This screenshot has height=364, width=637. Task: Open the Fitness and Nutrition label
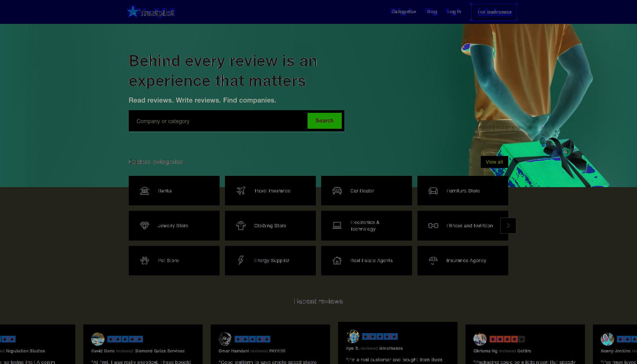coord(469,226)
